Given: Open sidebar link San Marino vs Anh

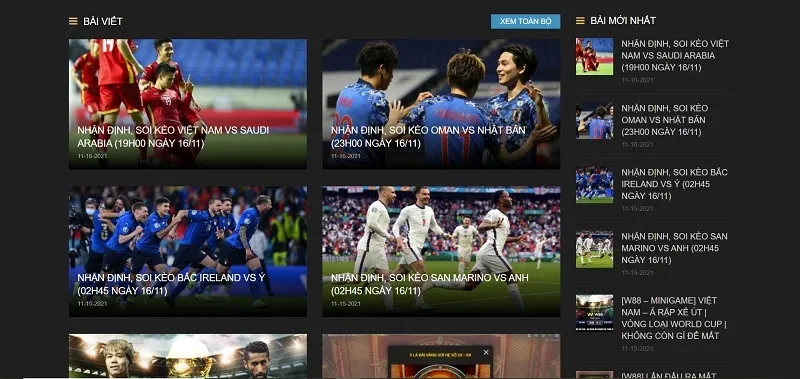Looking at the screenshot, I should [x=674, y=248].
